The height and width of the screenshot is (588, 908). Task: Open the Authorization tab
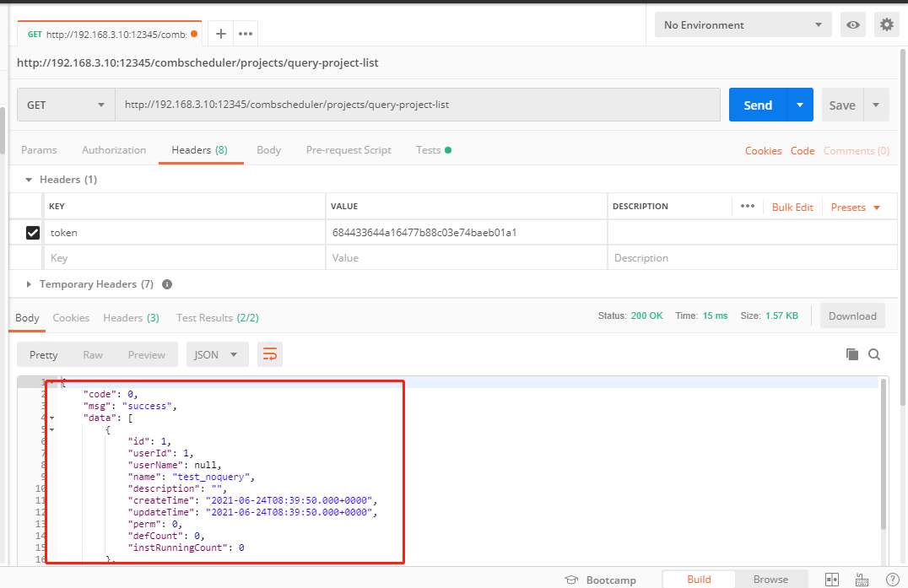coord(114,150)
